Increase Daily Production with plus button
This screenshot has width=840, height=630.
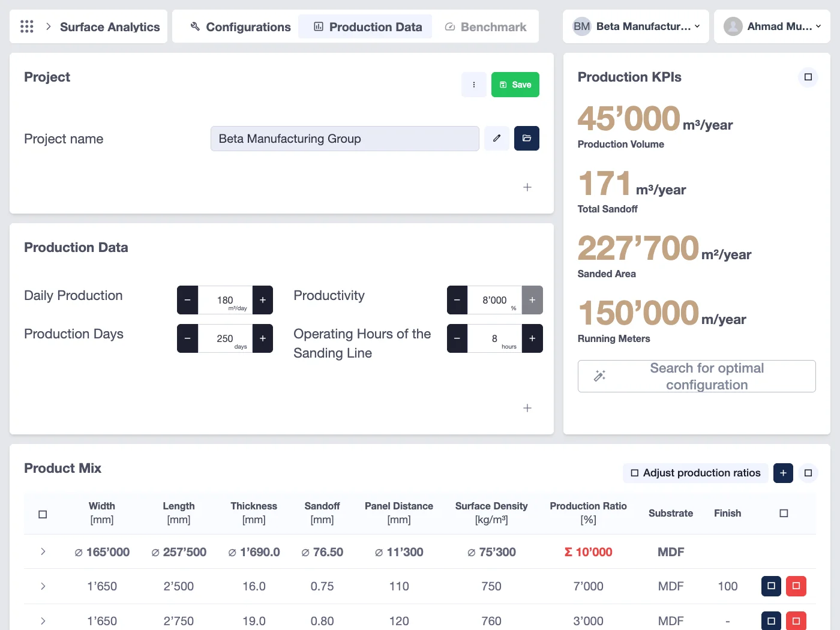(263, 300)
